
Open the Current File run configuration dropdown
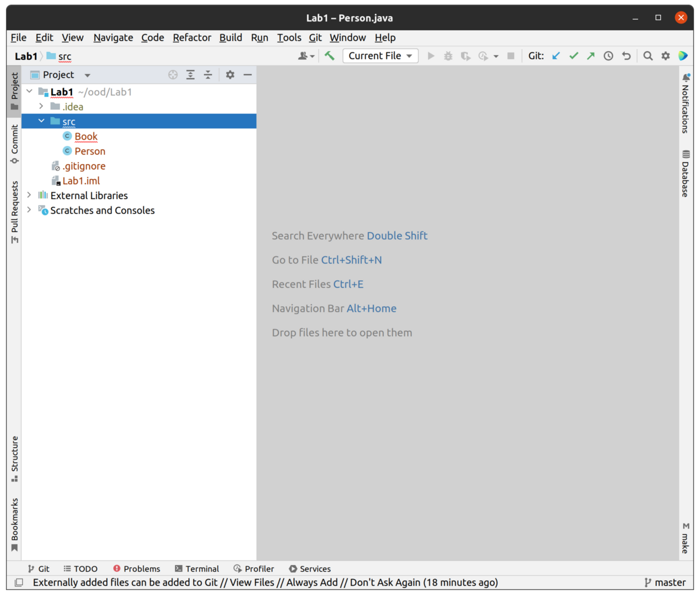[x=380, y=56]
